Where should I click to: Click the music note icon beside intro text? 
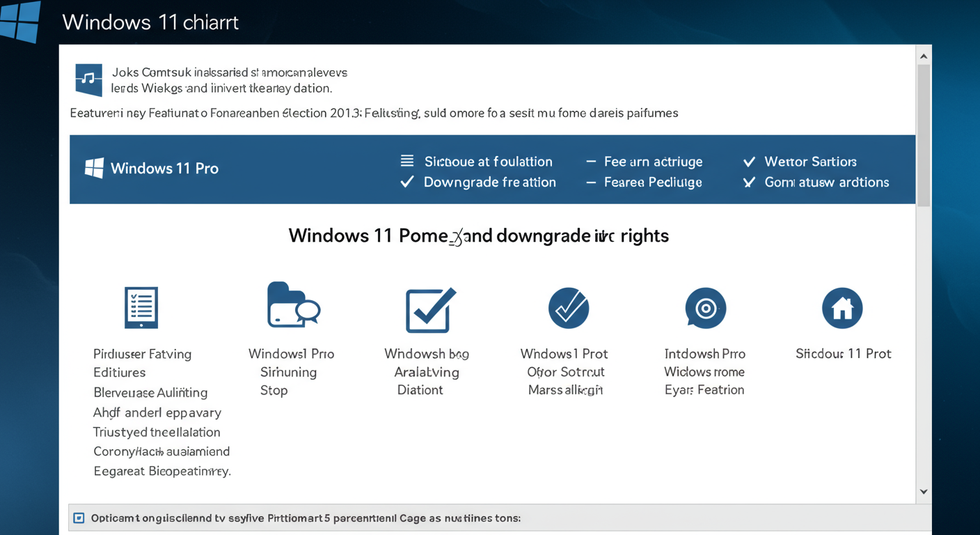click(x=88, y=79)
